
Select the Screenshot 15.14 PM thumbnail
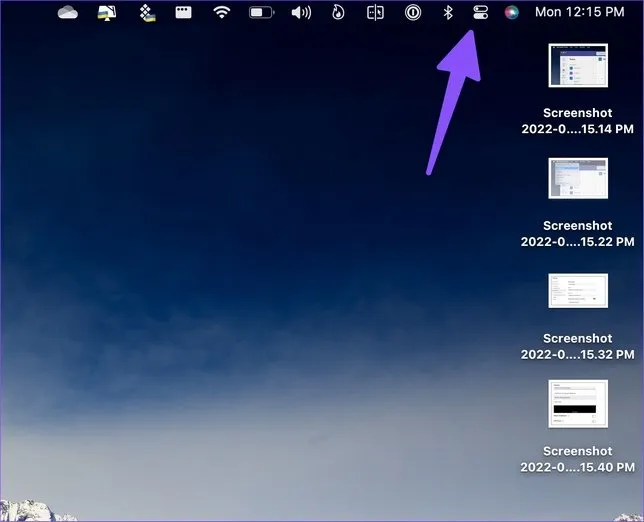click(577, 66)
